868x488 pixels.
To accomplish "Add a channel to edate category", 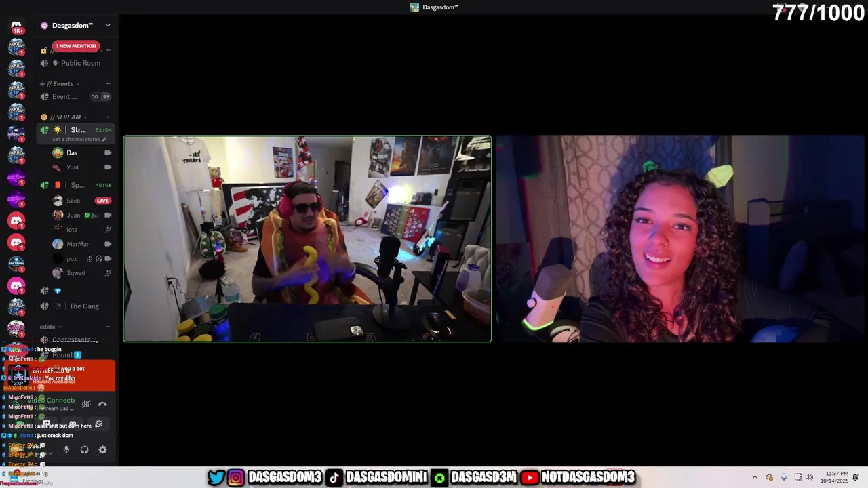I will click(x=108, y=327).
